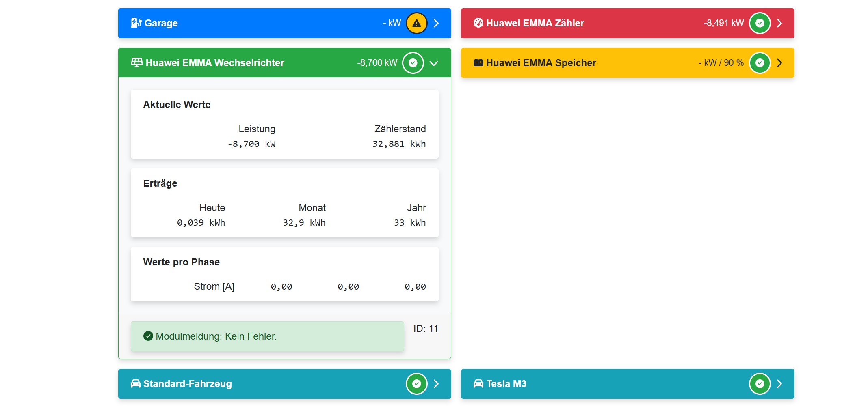The image size is (868, 413).
Task: Expand the Tesla M3 card chevron
Action: [779, 384]
